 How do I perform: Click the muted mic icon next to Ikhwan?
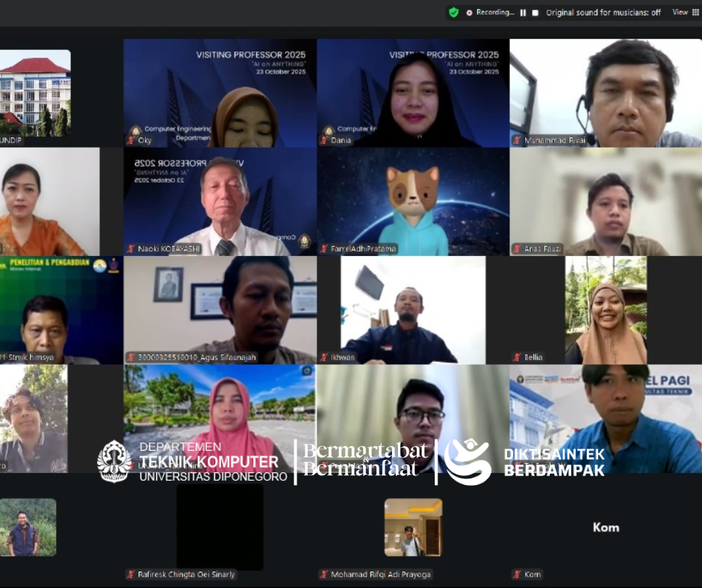[x=324, y=357]
